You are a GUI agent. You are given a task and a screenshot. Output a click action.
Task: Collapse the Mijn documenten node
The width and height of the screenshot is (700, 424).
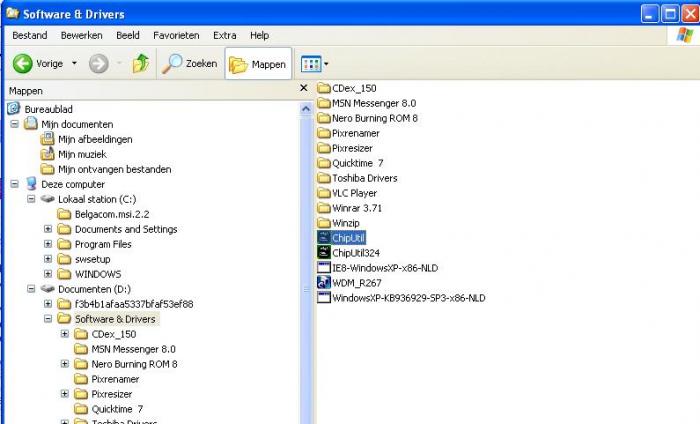click(14, 124)
